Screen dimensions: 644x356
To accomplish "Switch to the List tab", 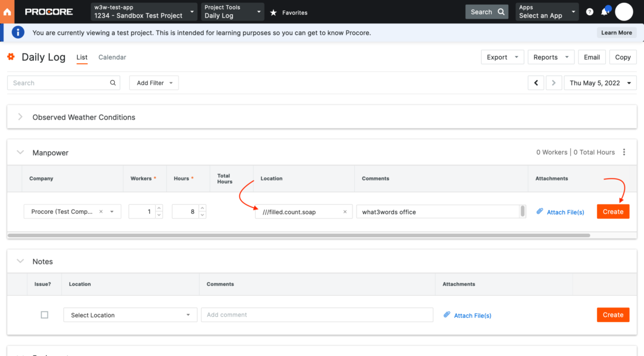I will click(x=82, y=57).
